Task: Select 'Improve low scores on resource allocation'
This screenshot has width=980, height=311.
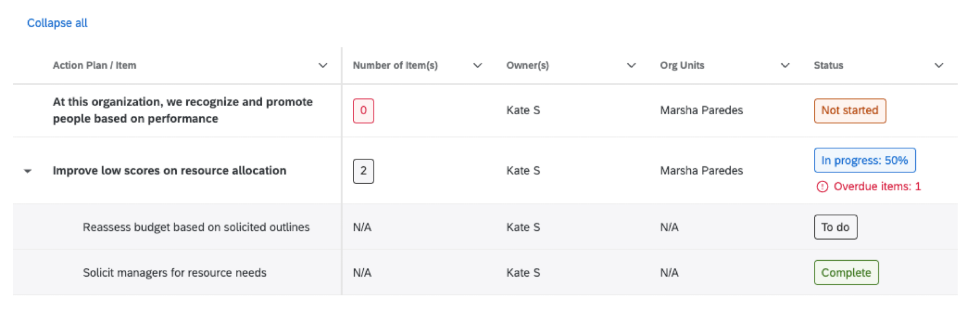Action: 170,171
